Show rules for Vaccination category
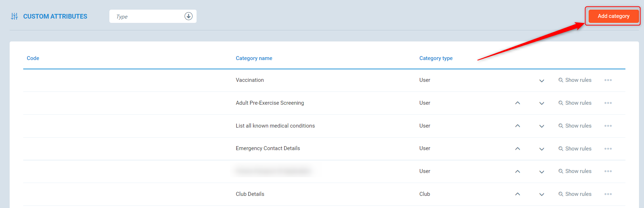644x208 pixels. [x=575, y=80]
